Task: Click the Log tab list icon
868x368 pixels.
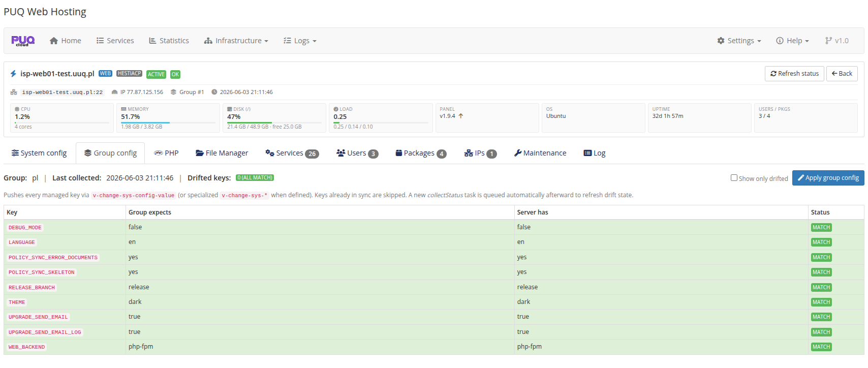Action: [x=587, y=153]
